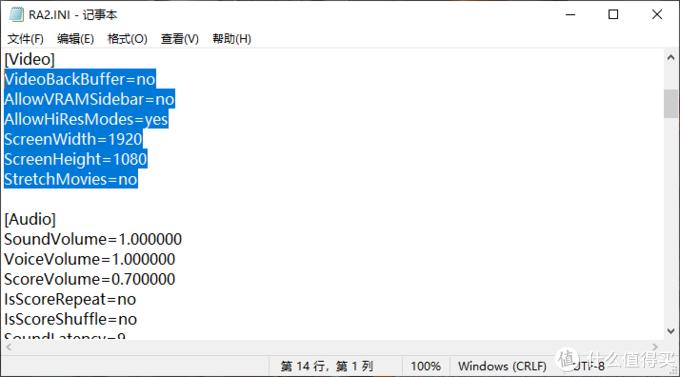Click the 100% zoom status entry
The height and width of the screenshot is (377, 680).
(425, 366)
